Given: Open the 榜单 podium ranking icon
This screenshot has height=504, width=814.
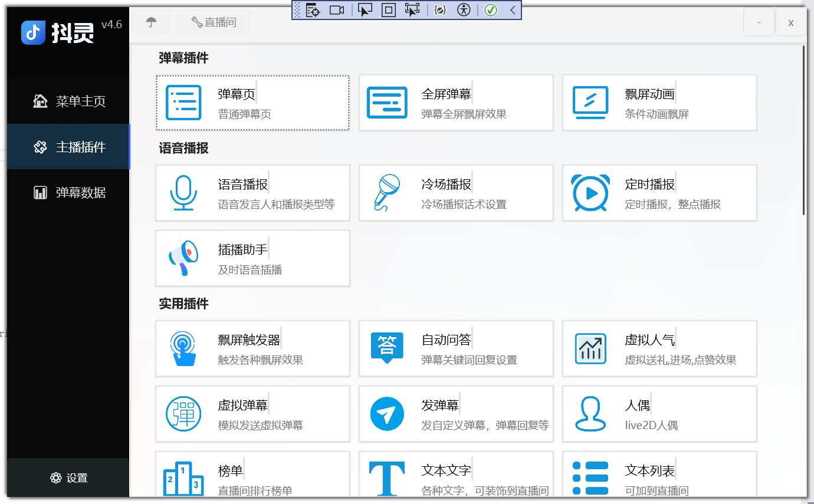Looking at the screenshot, I should coord(183,479).
